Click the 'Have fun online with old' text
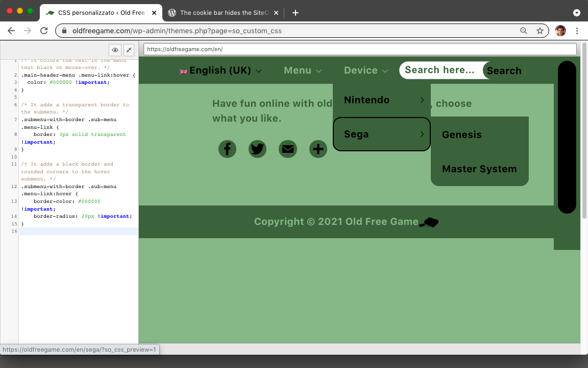The height and width of the screenshot is (368, 588). coord(272,103)
